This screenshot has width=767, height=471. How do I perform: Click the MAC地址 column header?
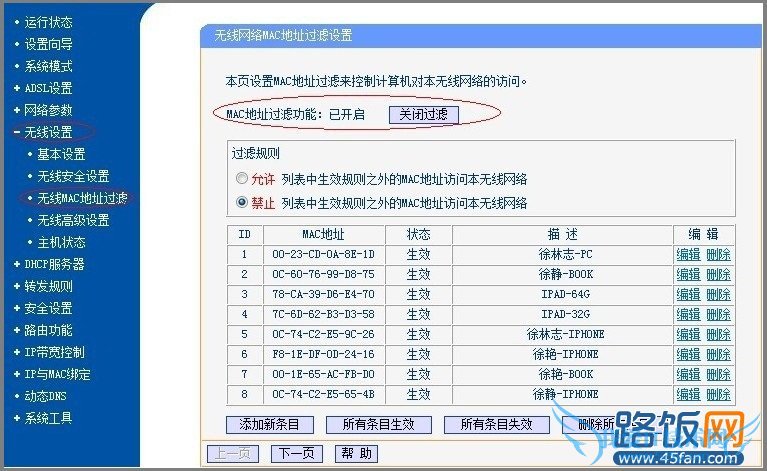point(324,235)
